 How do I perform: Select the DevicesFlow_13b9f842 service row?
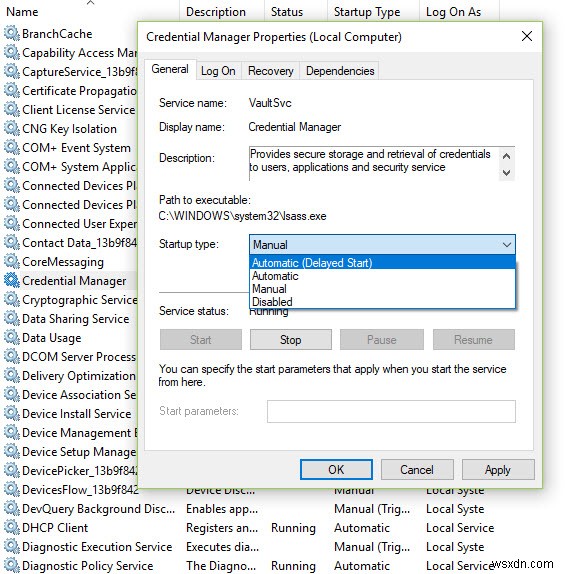[80, 489]
